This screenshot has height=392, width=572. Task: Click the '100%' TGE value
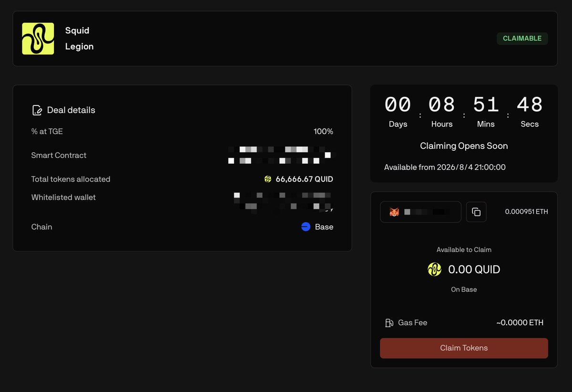[323, 132]
